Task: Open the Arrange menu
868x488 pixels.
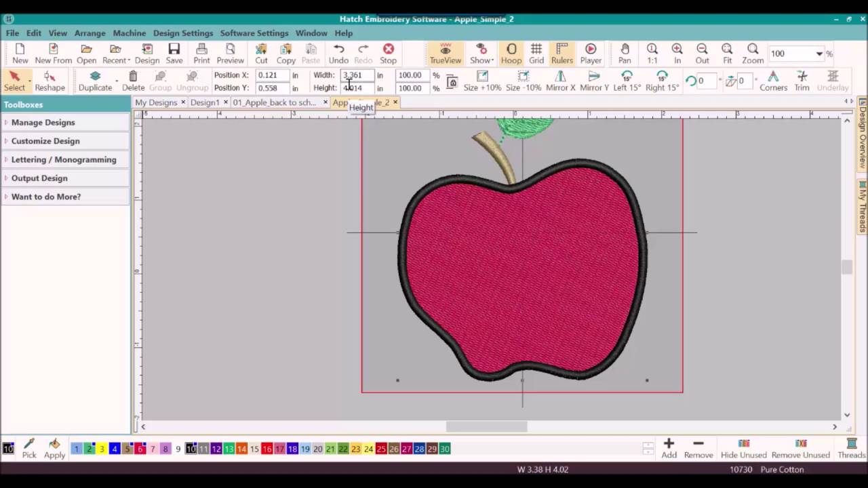Action: click(x=90, y=33)
